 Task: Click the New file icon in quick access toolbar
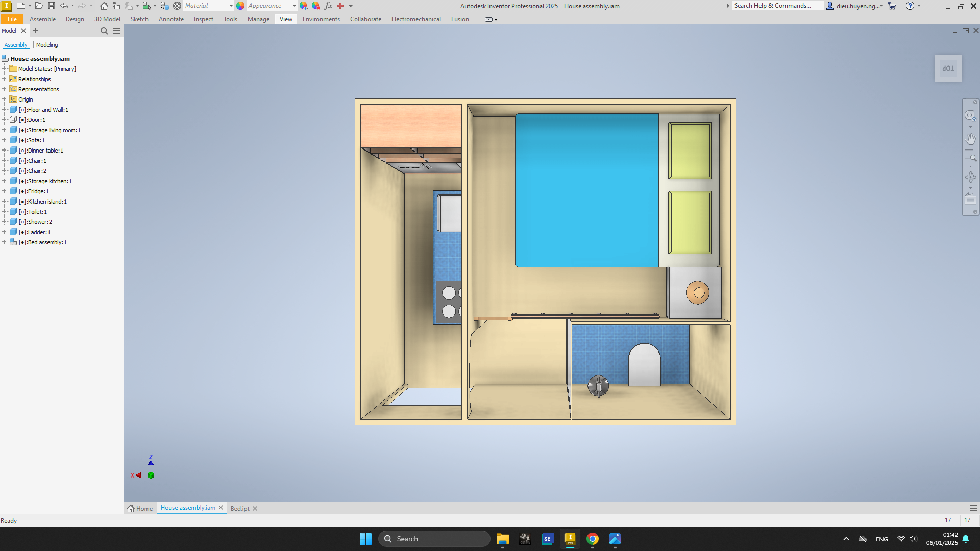(21, 6)
